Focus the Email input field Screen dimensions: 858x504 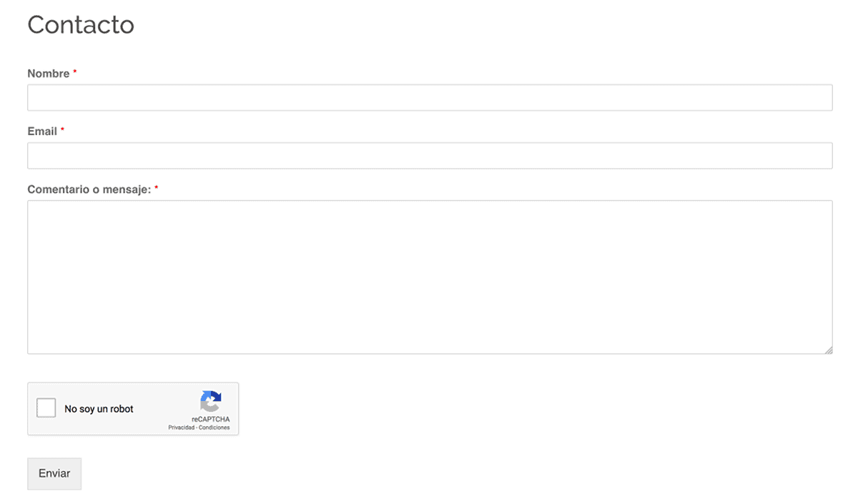pyautogui.click(x=430, y=156)
